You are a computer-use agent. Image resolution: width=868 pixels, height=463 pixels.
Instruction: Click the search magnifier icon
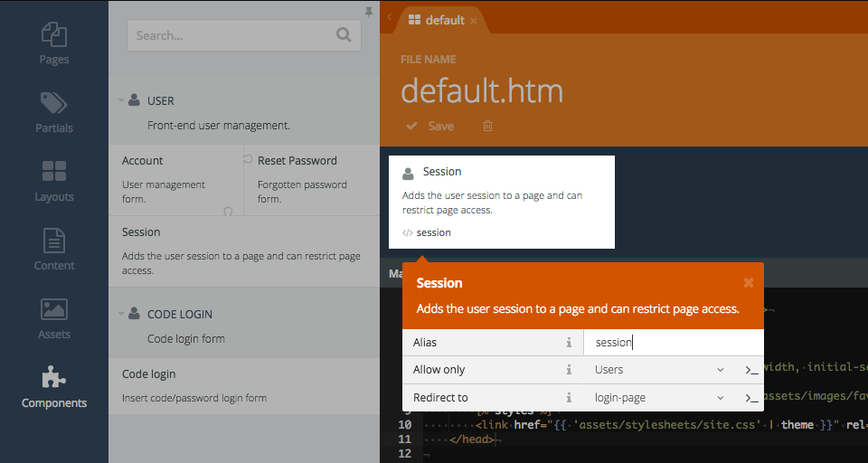point(344,35)
